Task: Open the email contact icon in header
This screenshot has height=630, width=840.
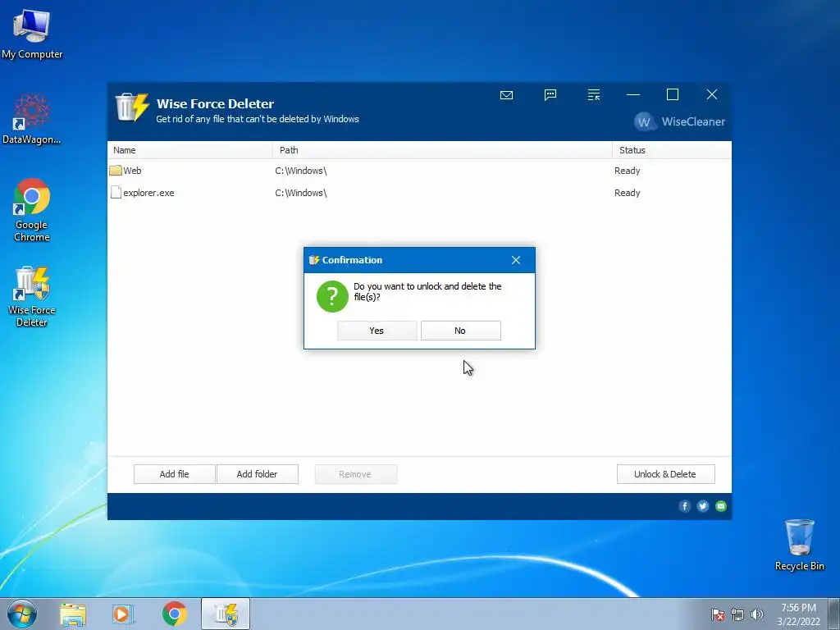Action: (x=506, y=95)
